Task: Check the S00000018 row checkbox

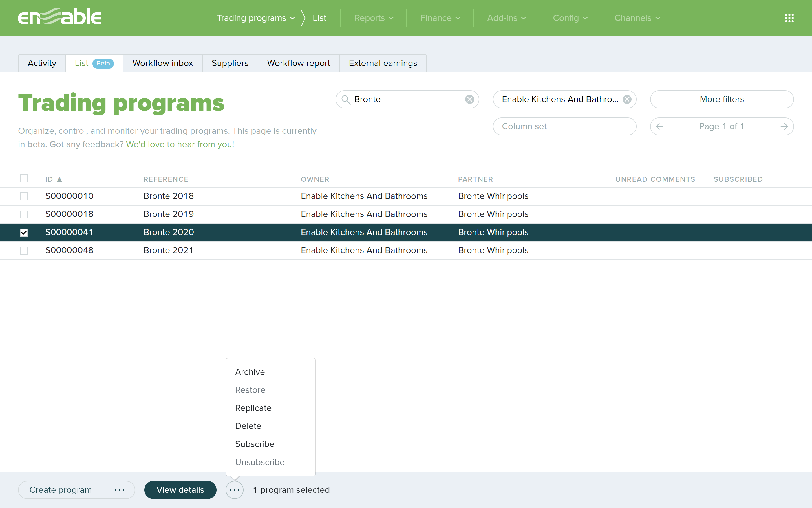Action: (x=24, y=214)
